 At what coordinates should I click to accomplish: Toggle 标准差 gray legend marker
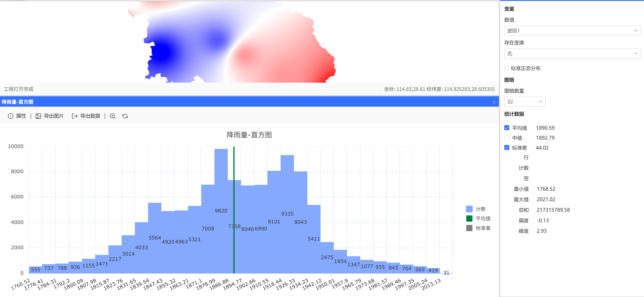tap(469, 228)
